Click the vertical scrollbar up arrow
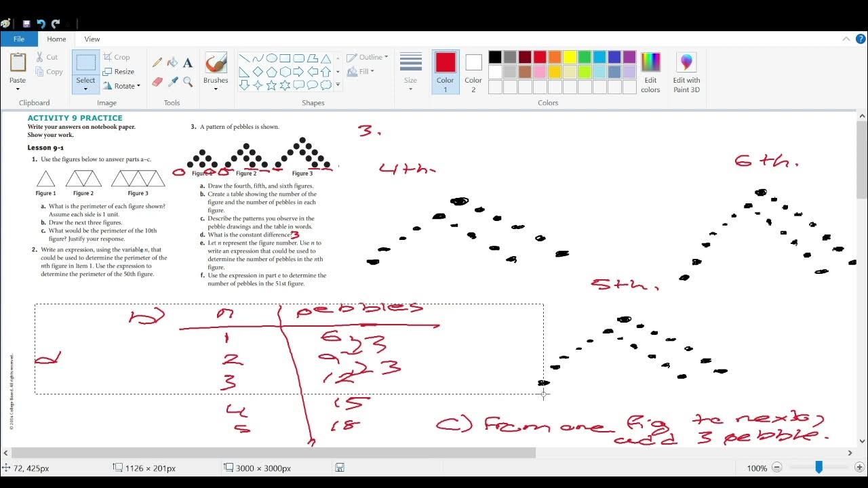The width and height of the screenshot is (868, 488). pyautogui.click(x=861, y=117)
